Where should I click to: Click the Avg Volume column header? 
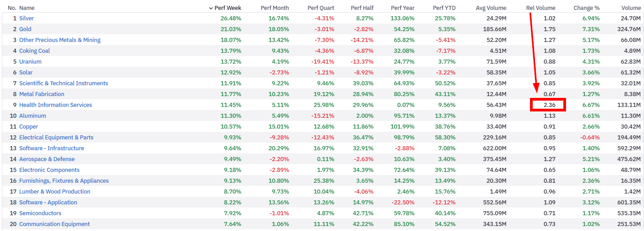(491, 8)
